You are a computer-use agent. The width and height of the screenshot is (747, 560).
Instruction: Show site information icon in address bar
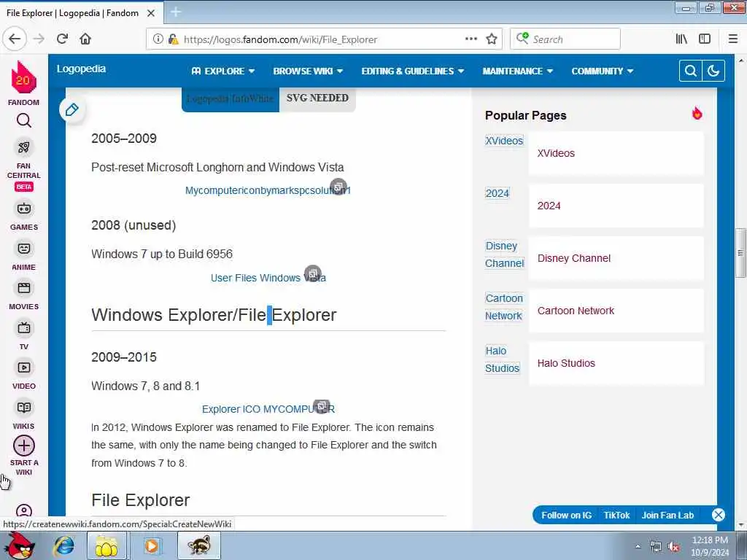158,39
